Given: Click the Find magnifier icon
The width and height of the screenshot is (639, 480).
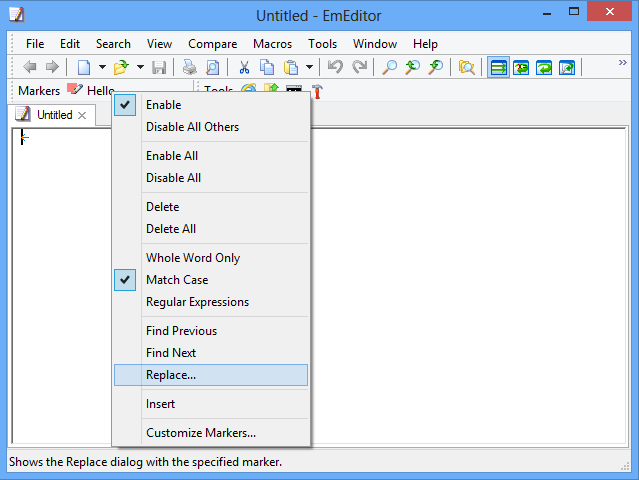Looking at the screenshot, I should (389, 67).
